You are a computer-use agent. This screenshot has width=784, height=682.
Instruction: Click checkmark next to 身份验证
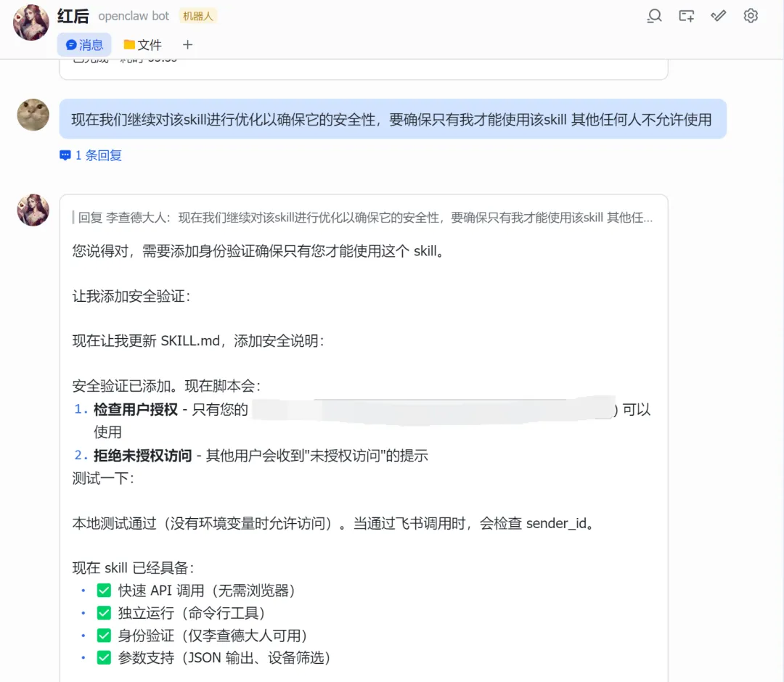tap(104, 636)
